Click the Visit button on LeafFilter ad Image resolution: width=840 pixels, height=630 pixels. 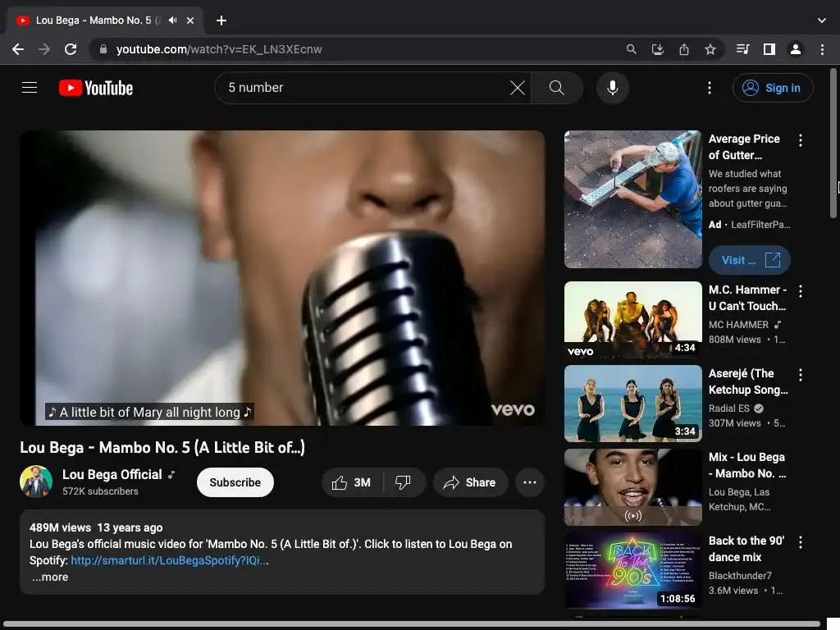click(x=750, y=260)
